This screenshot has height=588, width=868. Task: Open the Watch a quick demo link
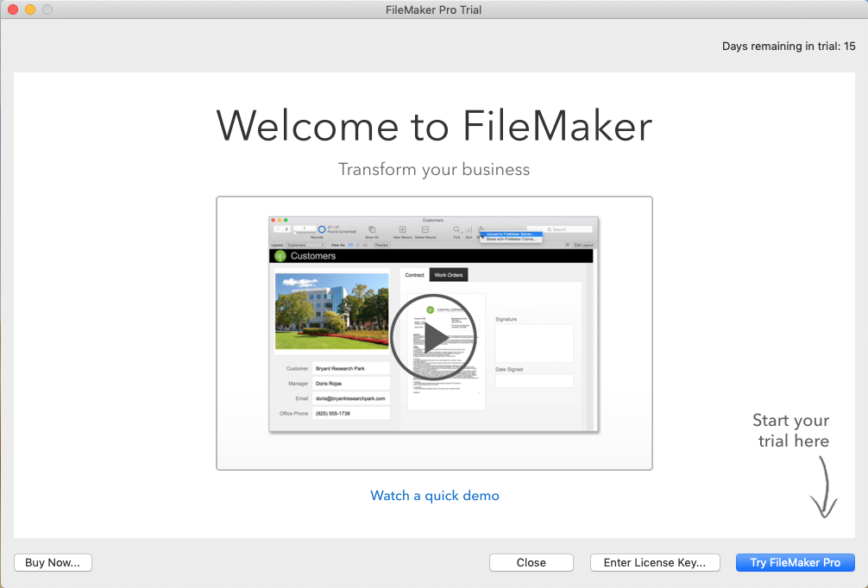pos(434,495)
